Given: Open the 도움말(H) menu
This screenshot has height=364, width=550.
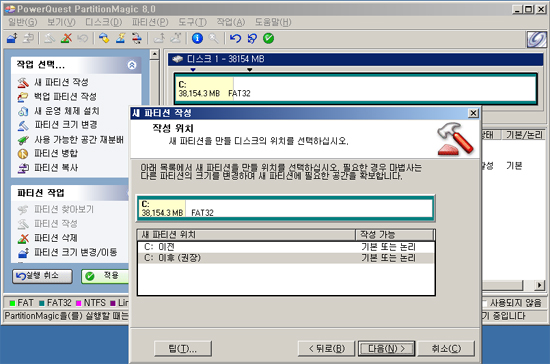Looking at the screenshot, I should 273,22.
